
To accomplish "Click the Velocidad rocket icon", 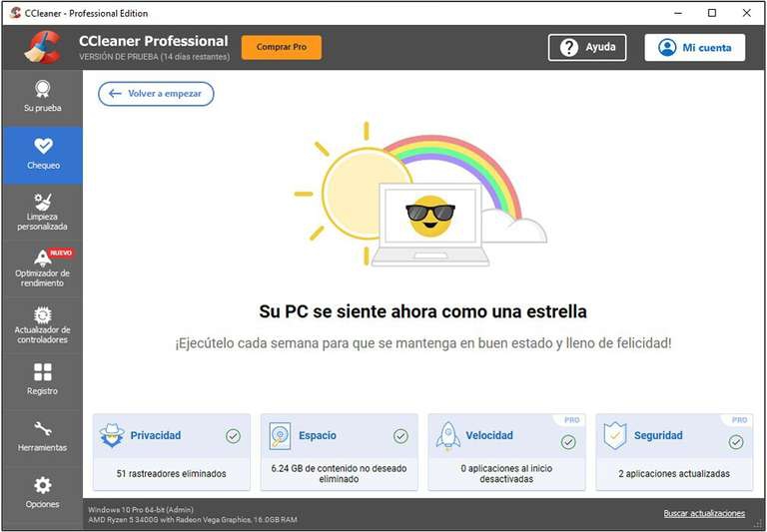I will [x=448, y=436].
